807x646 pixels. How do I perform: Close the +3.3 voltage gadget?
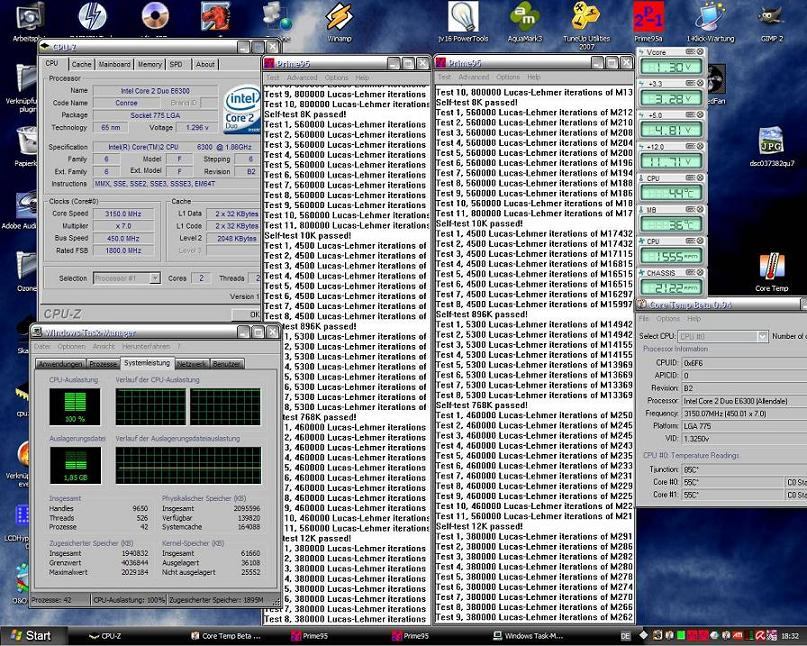tap(700, 83)
